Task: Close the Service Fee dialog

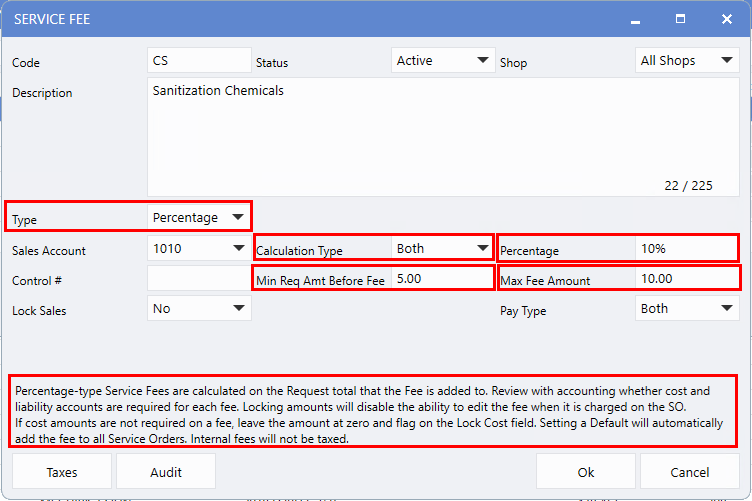Action: [726, 19]
